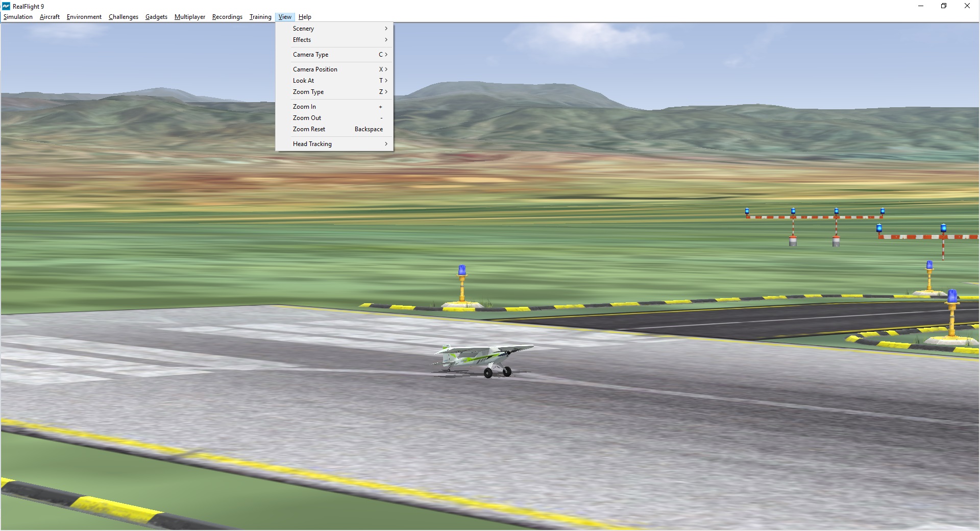Open the Environment menu

click(x=84, y=17)
